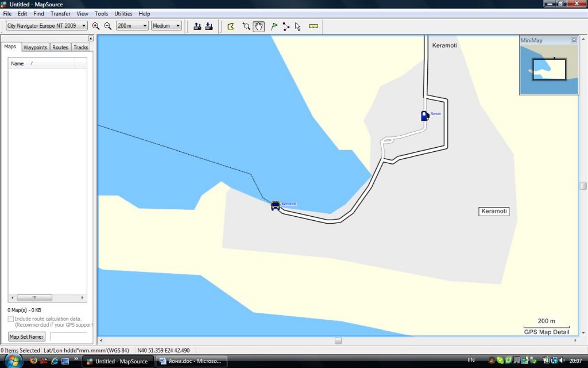
Task: Select the Map tool icon
Action: [231, 26]
